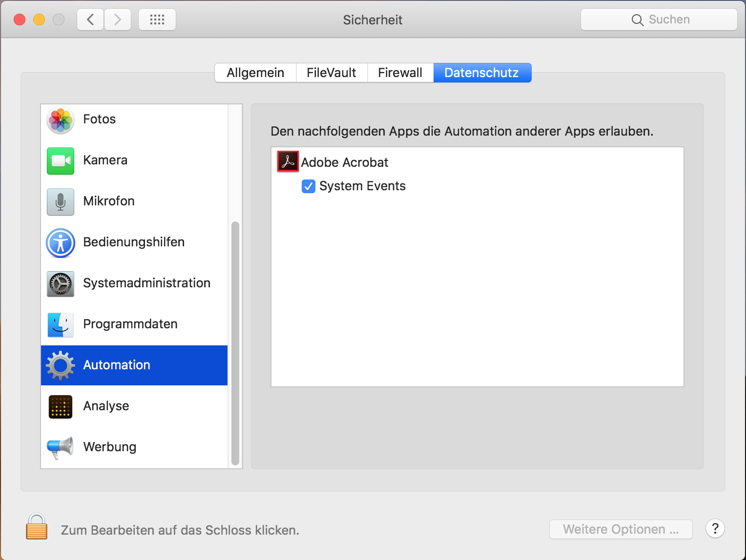
Task: Select the Werbung megaphone icon
Action: pos(60,448)
